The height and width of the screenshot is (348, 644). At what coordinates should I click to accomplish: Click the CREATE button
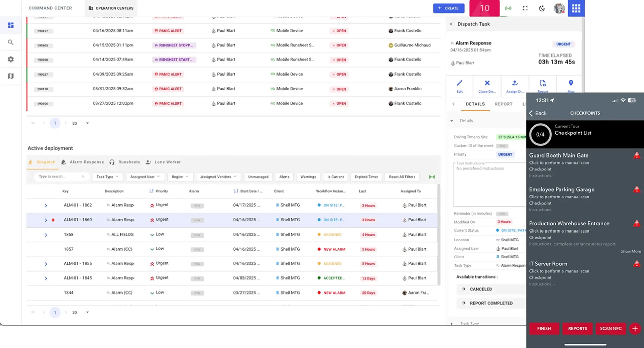click(x=449, y=8)
